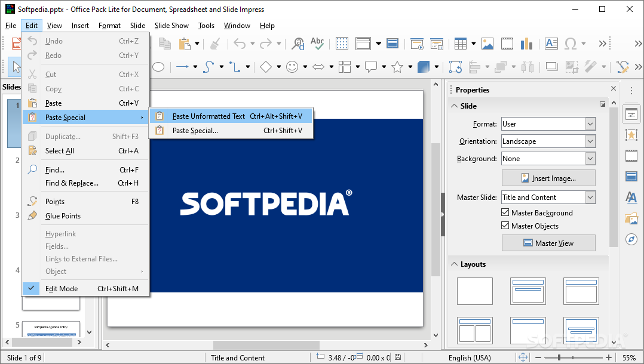Click the Master Slide toolbar icon
Image resolution: width=644 pixels, height=364 pixels.
(392, 43)
